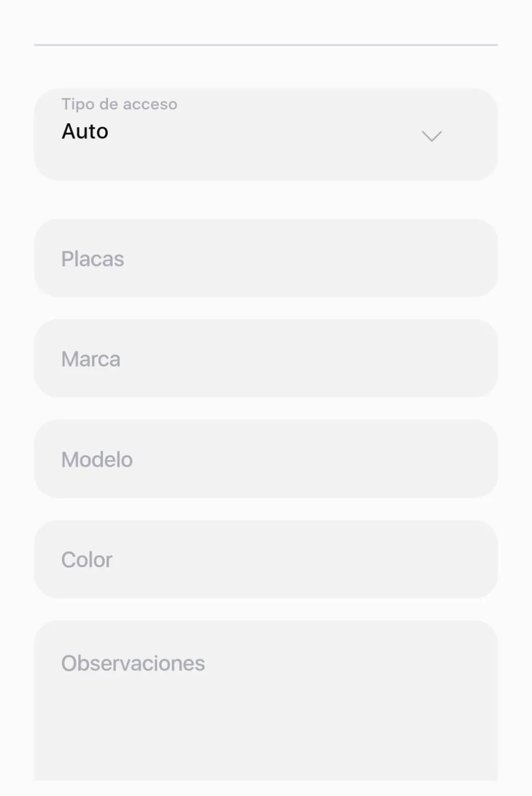The width and height of the screenshot is (532, 796).
Task: Click the Placas placeholder text
Action: point(92,259)
